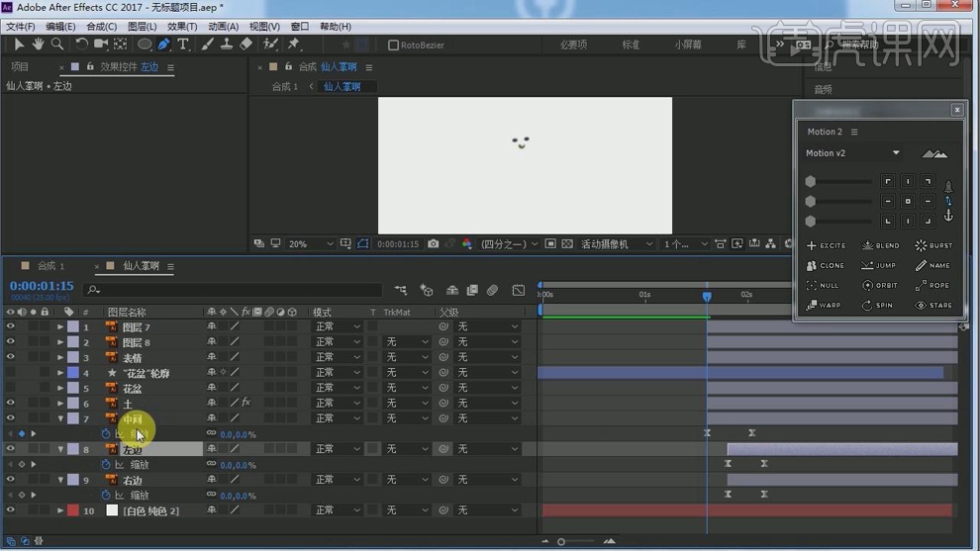This screenshot has height=551, width=980.
Task: Click the timeline layer search field
Action: (234, 290)
